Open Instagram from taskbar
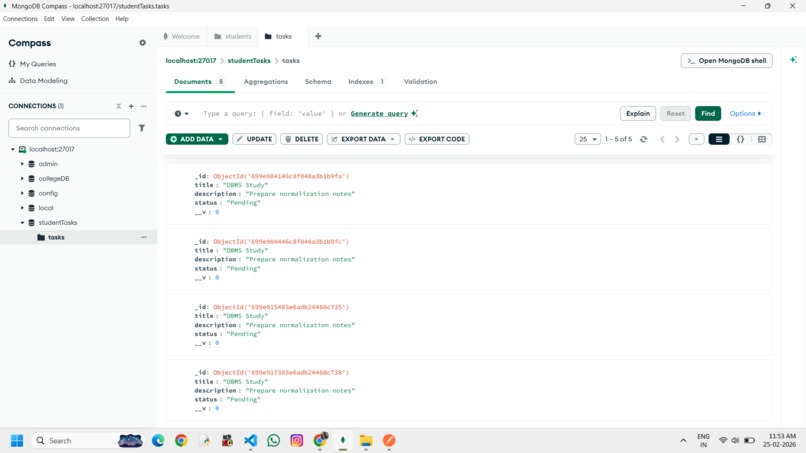The height and width of the screenshot is (453, 806). (297, 441)
